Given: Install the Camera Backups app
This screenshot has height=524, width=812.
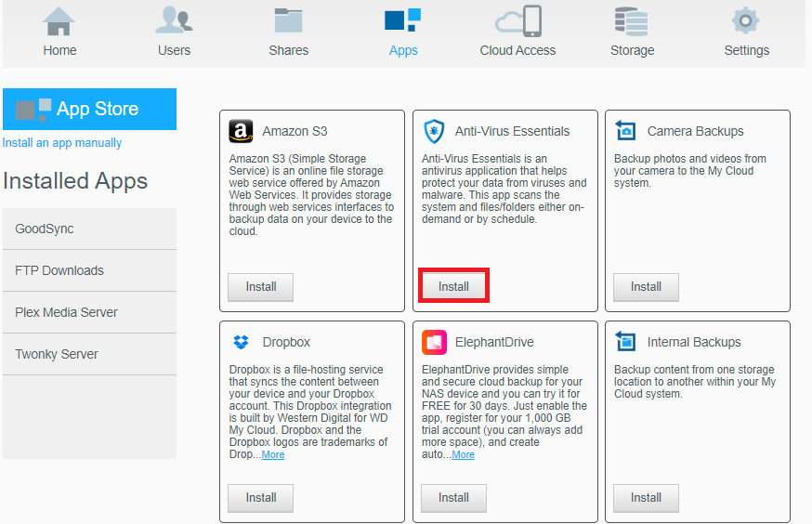Looking at the screenshot, I should click(646, 287).
